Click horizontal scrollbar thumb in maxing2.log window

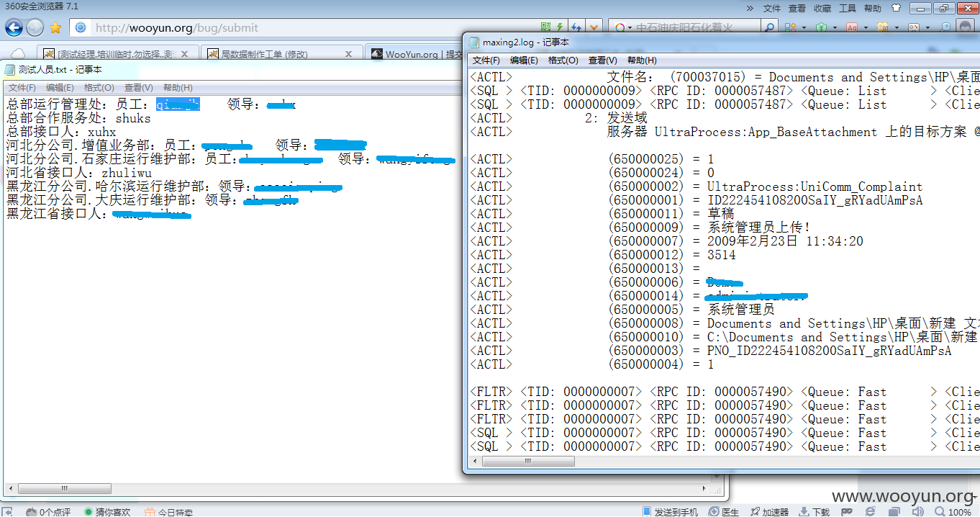pos(530,461)
